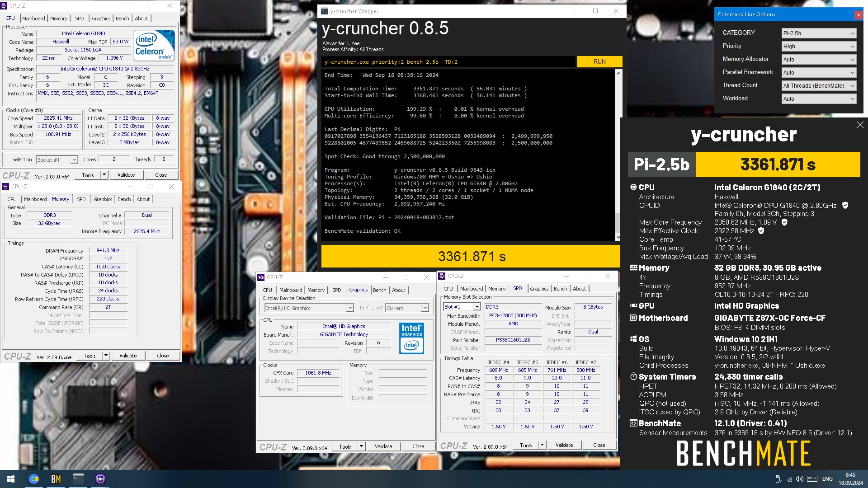The width and height of the screenshot is (868, 488).
Task: Click Close in the CPU-Z Memory window
Action: click(163, 356)
